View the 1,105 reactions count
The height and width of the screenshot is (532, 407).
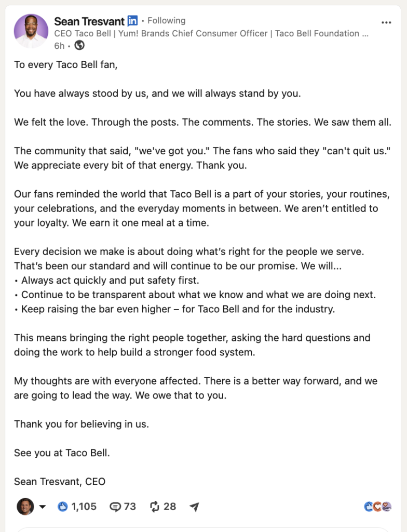tap(84, 507)
